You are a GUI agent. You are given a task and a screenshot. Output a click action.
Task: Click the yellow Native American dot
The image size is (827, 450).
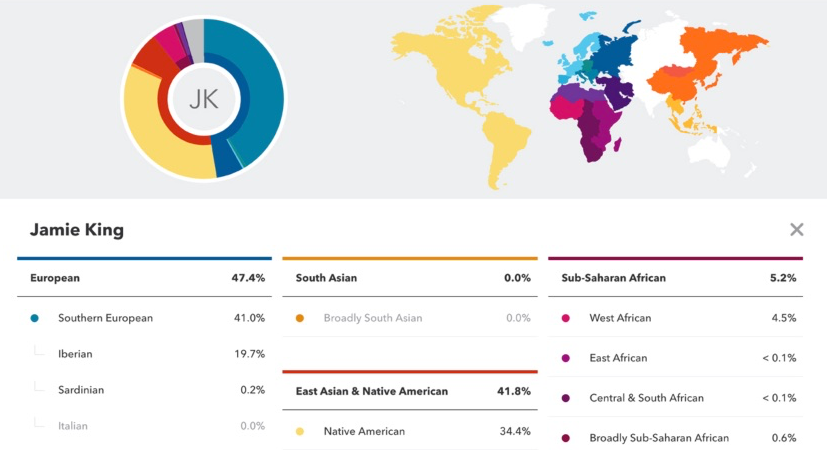[300, 432]
